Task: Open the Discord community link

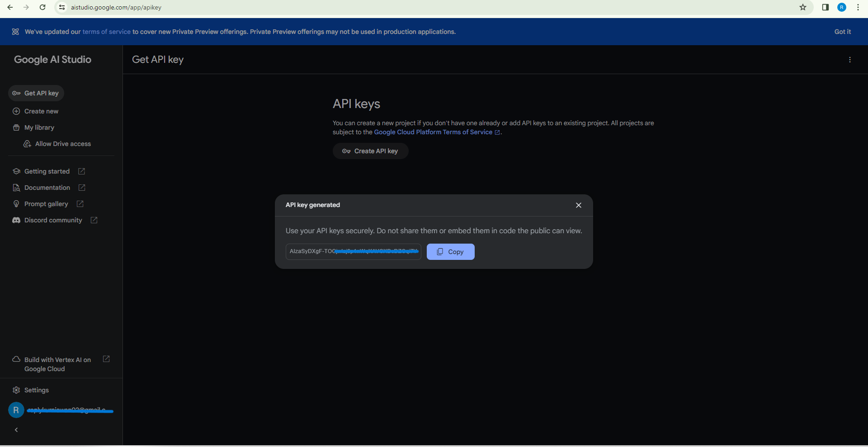Action: [52, 220]
